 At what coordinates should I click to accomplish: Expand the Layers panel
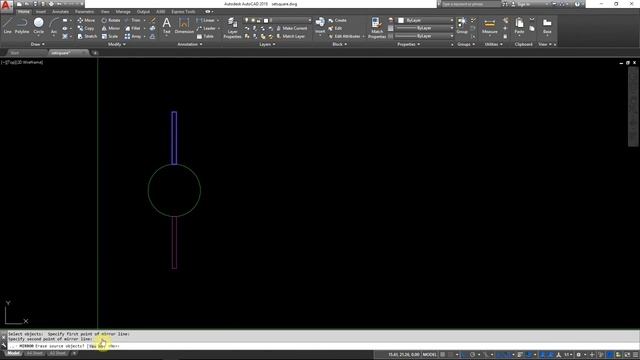coord(267,44)
